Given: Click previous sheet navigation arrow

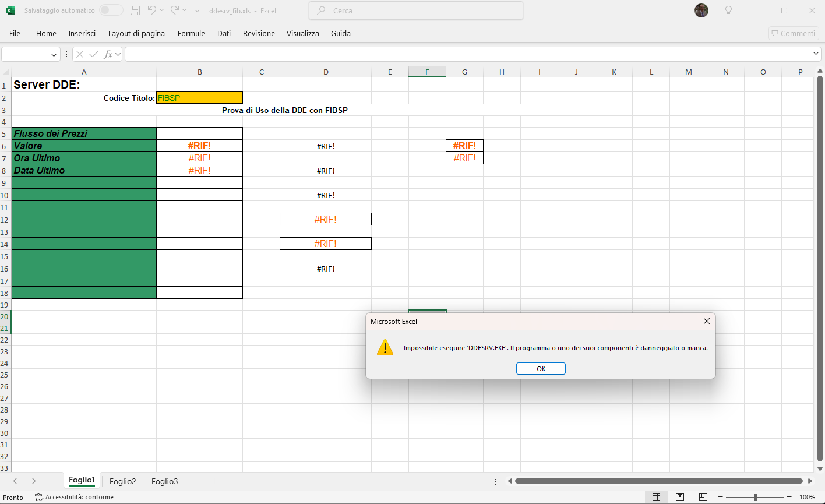Looking at the screenshot, I should [x=15, y=481].
